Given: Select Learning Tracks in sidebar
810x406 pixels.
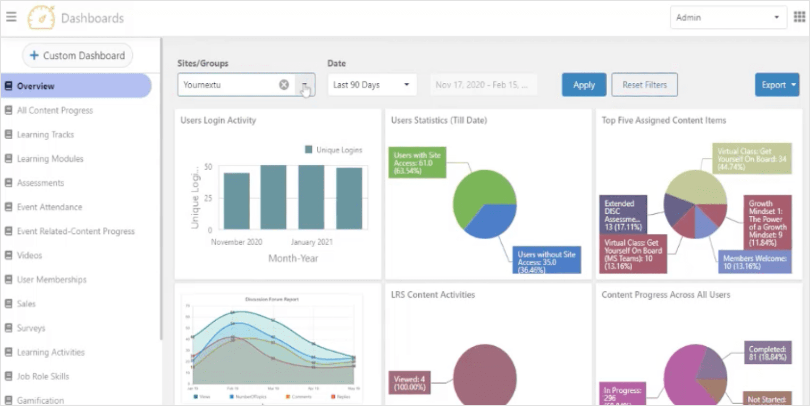Looking at the screenshot, I should [45, 134].
